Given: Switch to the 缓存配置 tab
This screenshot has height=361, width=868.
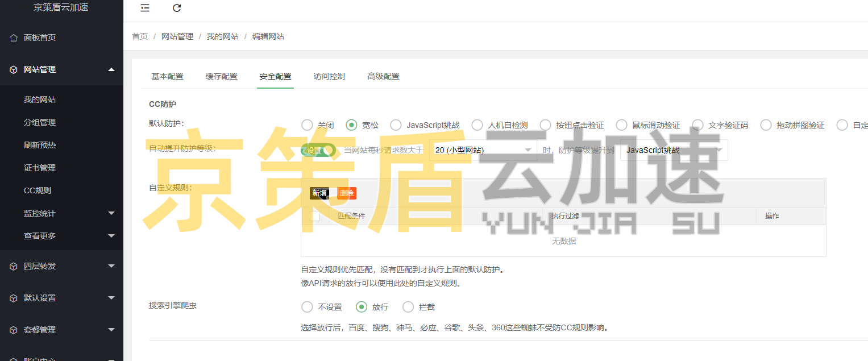Looking at the screenshot, I should click(221, 76).
